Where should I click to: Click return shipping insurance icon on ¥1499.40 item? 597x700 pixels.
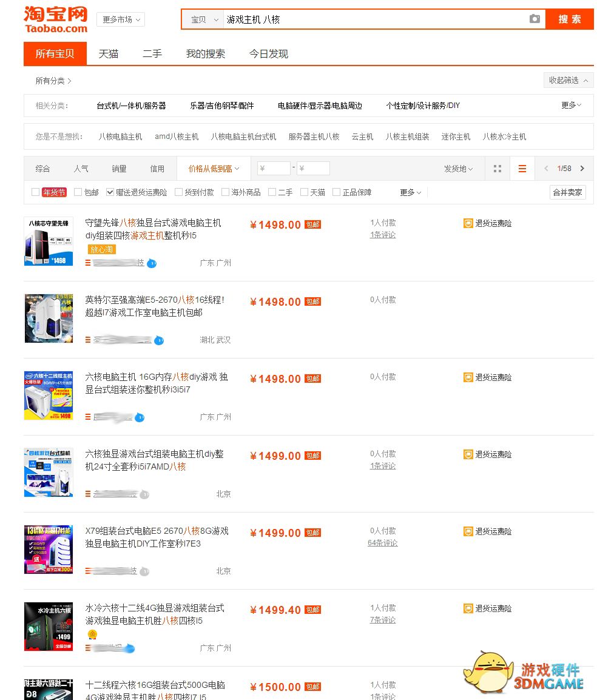point(468,608)
